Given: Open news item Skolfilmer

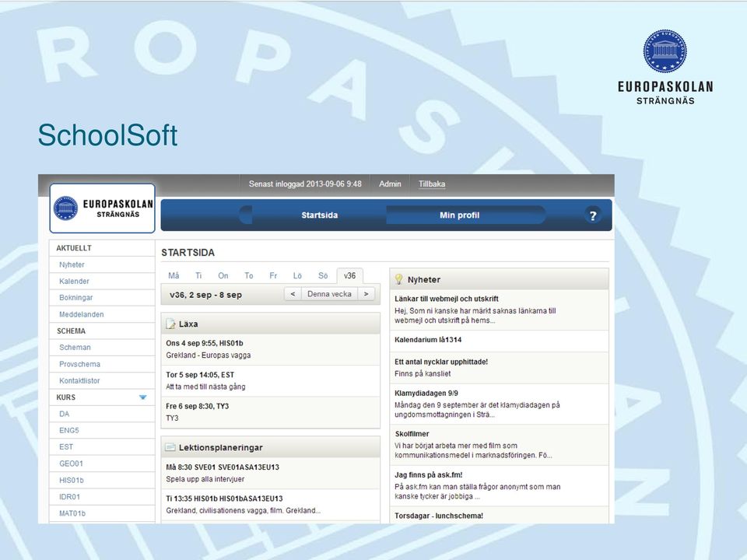Looking at the screenshot, I should click(x=412, y=434).
